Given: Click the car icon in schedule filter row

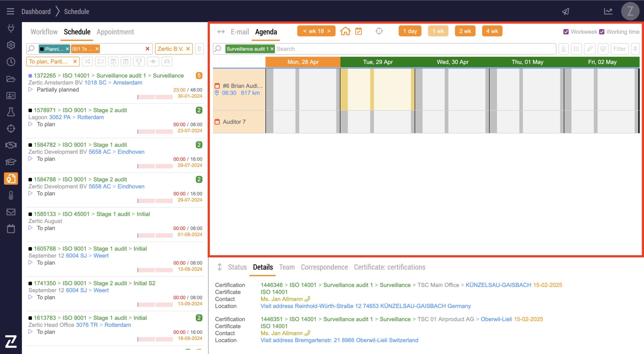Looking at the screenshot, I should coord(167,62).
